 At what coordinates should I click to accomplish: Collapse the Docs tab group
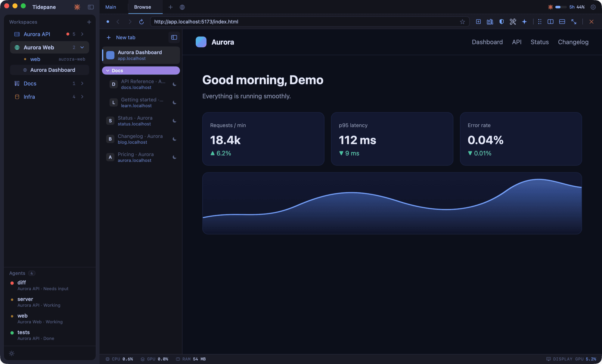coord(141,70)
